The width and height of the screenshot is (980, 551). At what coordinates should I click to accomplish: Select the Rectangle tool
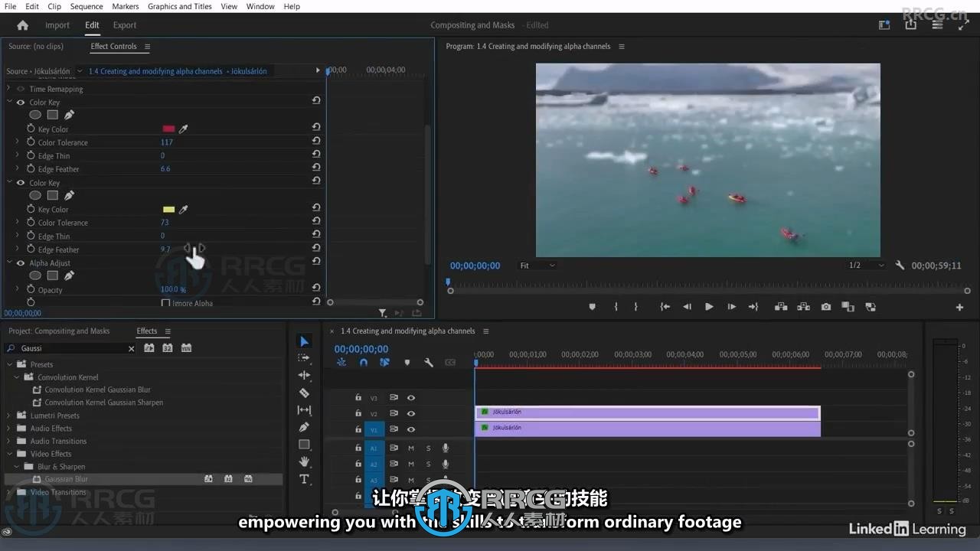(304, 445)
